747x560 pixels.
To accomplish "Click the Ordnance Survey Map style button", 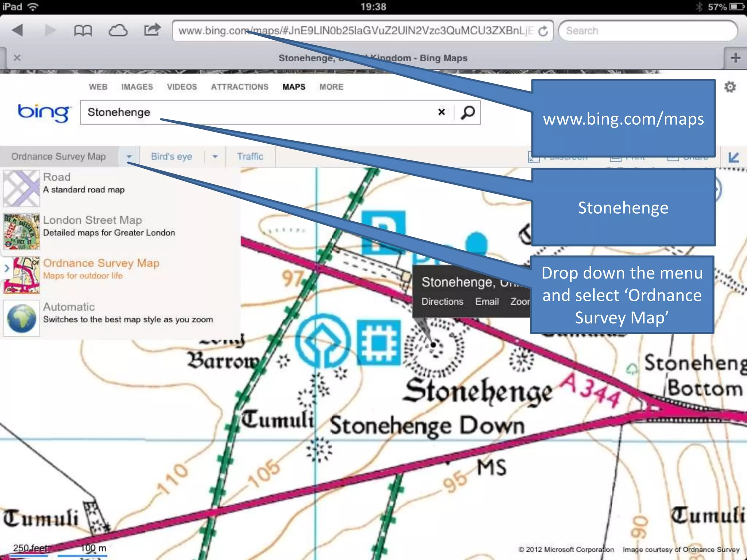I will [x=58, y=156].
